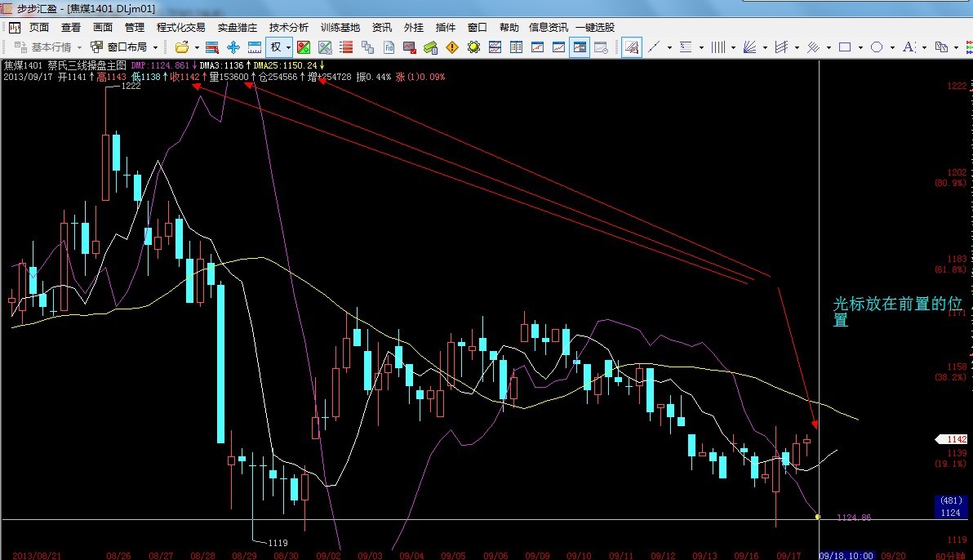This screenshot has width=973, height=560.
Task: Toggle the 权 adjustment button
Action: click(x=276, y=47)
